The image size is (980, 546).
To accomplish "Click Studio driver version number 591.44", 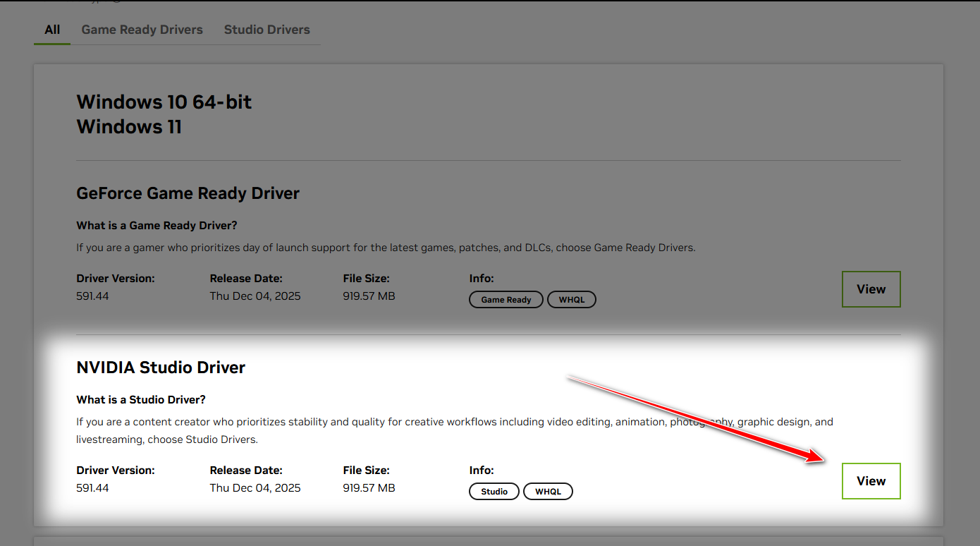I will [x=92, y=488].
